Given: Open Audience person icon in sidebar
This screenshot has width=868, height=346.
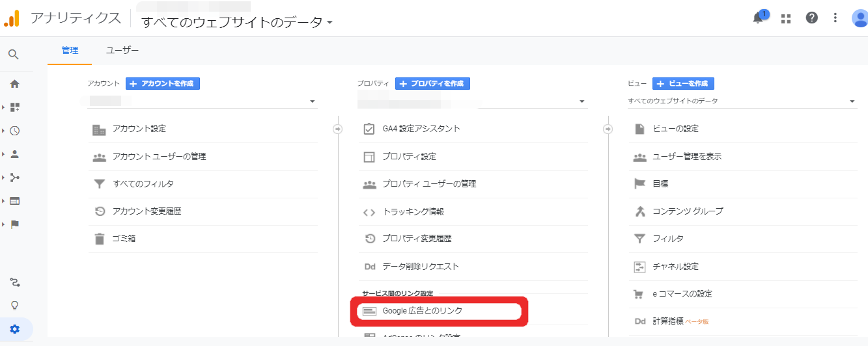Looking at the screenshot, I should coord(14,154).
